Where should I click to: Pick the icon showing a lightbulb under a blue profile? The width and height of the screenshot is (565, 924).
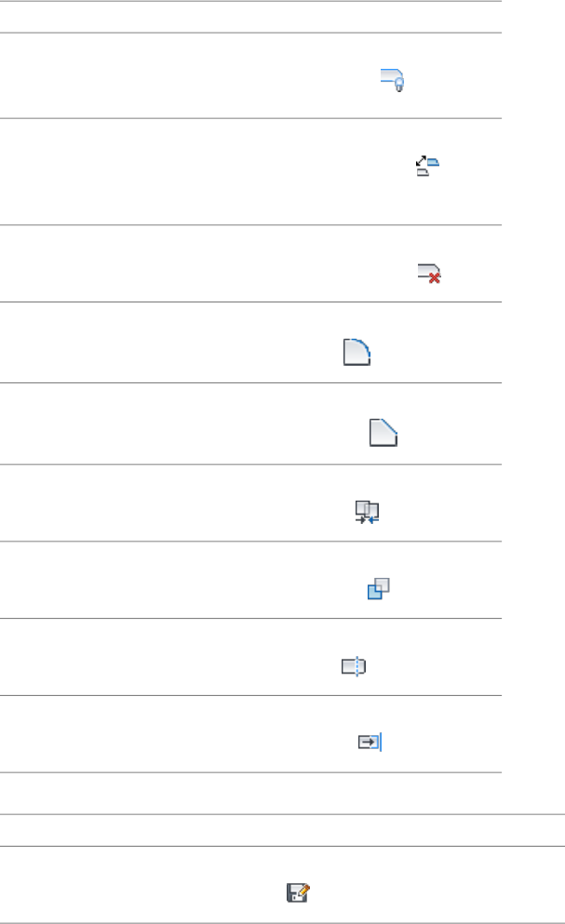click(x=391, y=80)
